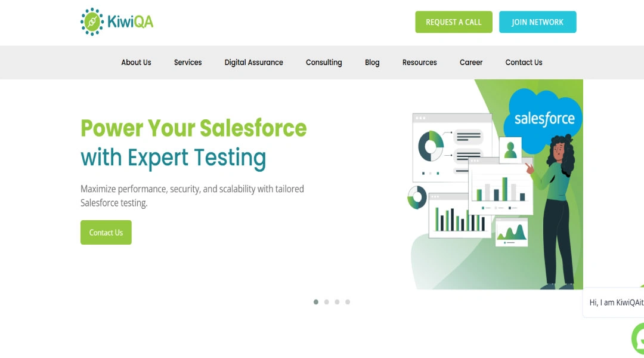Click the Request a Call button
The height and width of the screenshot is (358, 644).
tap(453, 22)
